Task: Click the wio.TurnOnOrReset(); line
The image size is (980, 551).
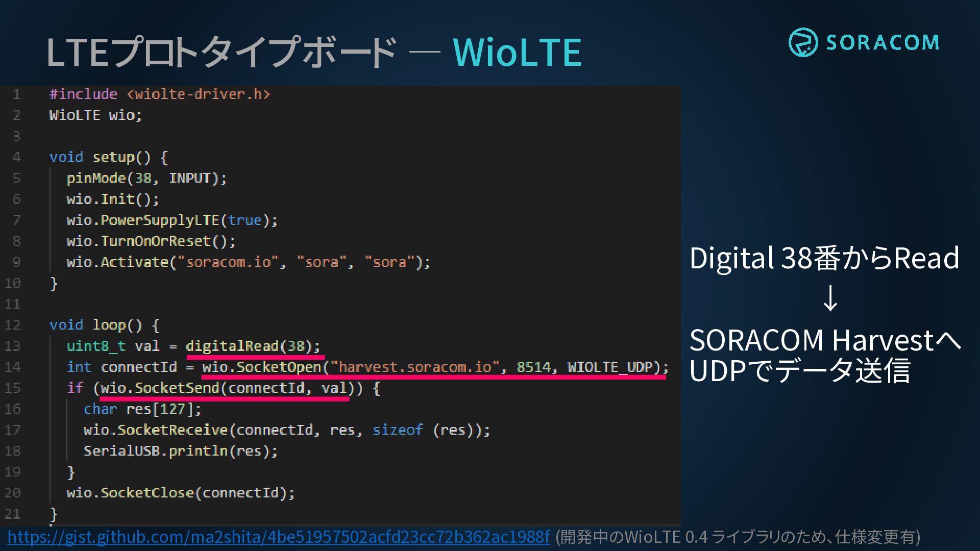Action: pos(151,241)
